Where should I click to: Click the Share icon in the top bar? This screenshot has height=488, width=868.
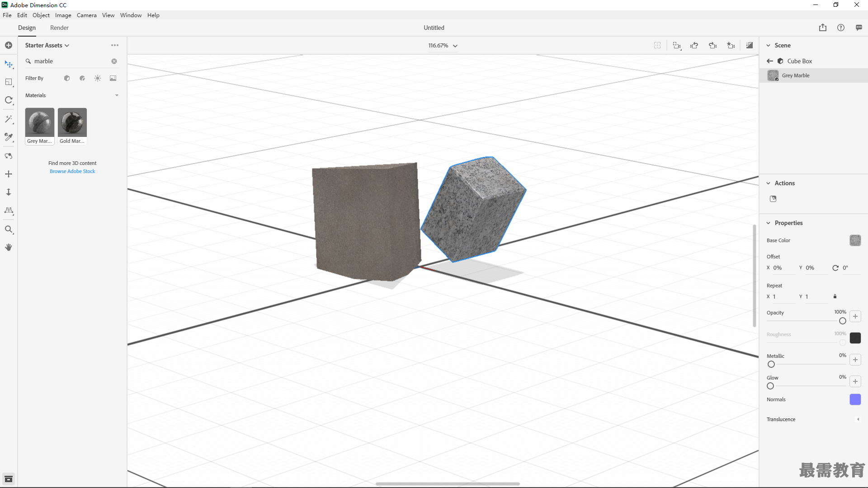point(823,28)
